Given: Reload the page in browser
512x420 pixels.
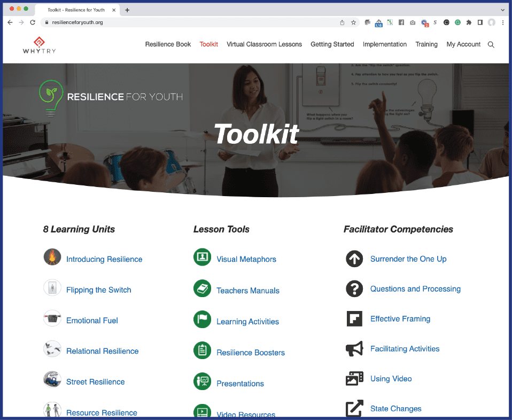Looking at the screenshot, I should [32, 22].
